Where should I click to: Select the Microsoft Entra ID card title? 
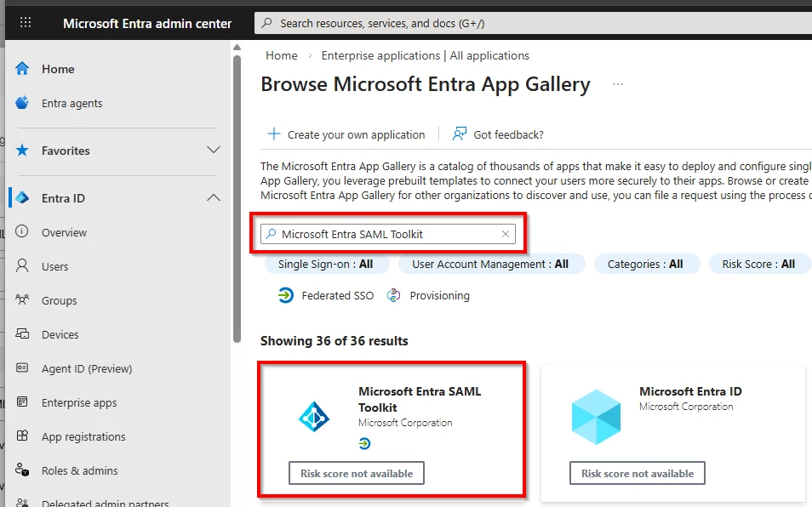690,391
